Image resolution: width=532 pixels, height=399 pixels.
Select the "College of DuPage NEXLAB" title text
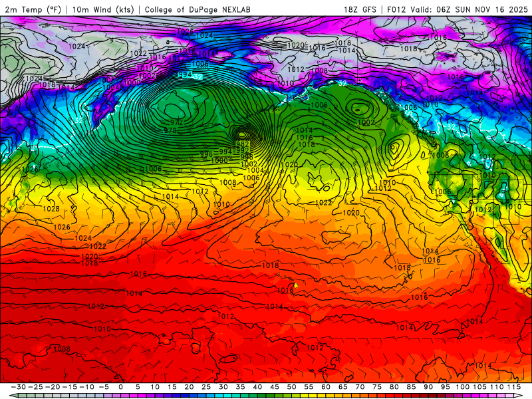[x=198, y=9]
